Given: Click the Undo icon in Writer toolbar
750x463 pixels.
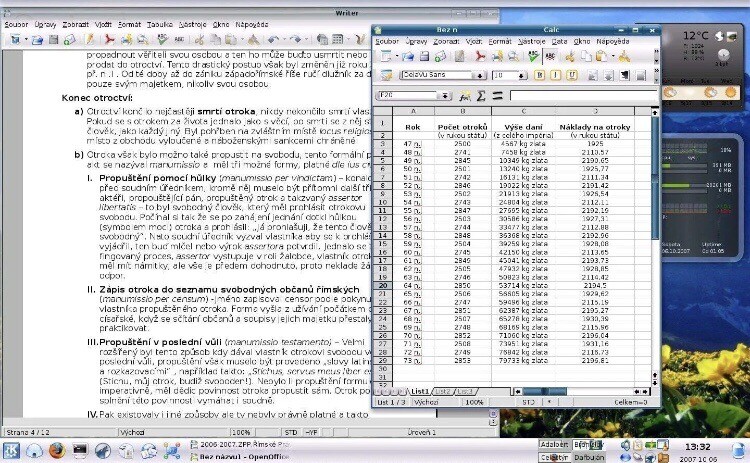Looking at the screenshot, I should pos(273,40).
